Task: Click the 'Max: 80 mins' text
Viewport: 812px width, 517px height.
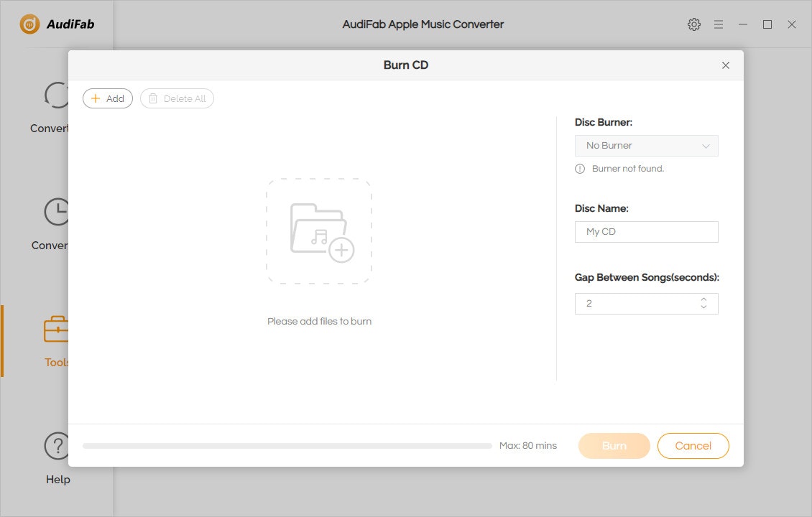Action: pyautogui.click(x=527, y=446)
